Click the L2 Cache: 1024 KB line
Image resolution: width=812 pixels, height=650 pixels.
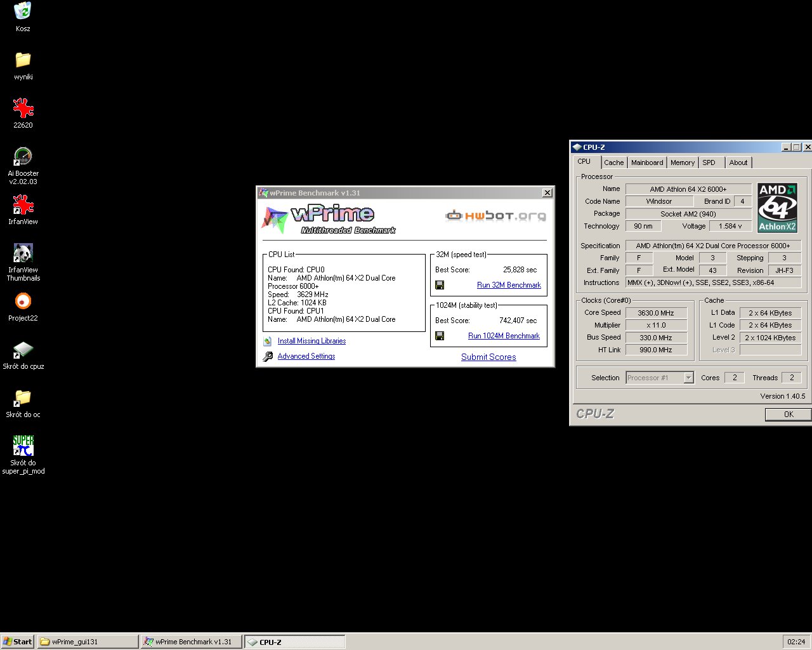click(297, 303)
